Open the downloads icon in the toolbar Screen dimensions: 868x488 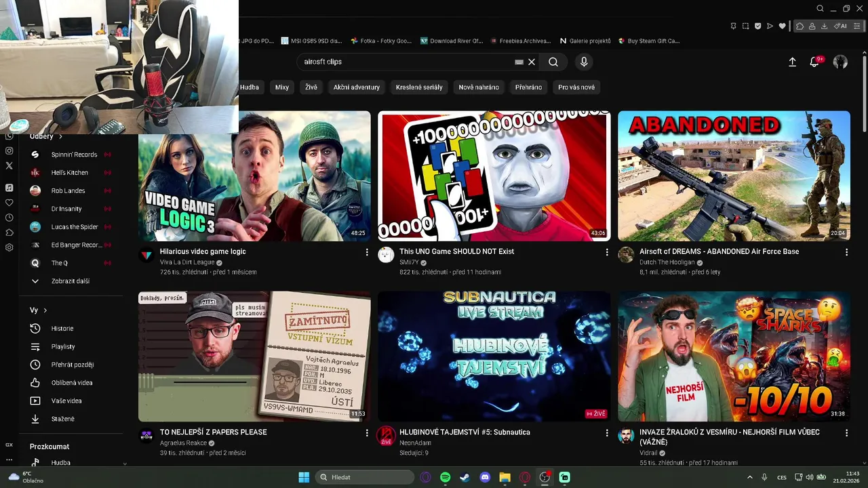click(825, 26)
